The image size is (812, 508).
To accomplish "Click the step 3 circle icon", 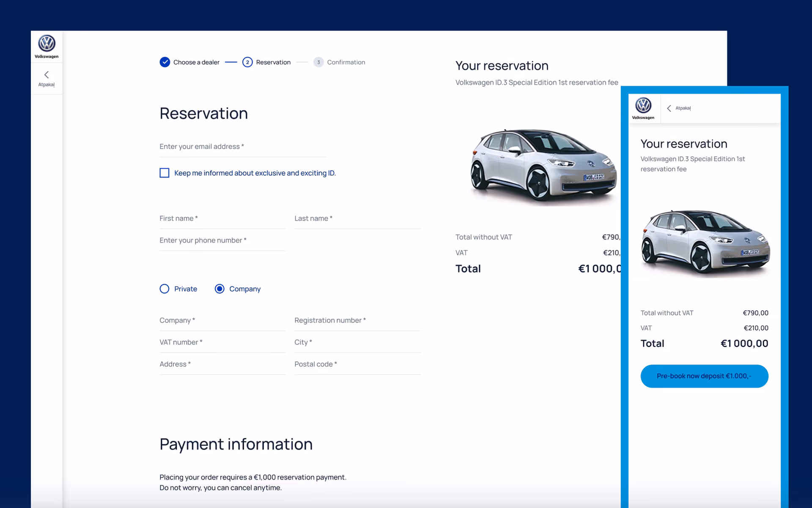I will [x=318, y=62].
